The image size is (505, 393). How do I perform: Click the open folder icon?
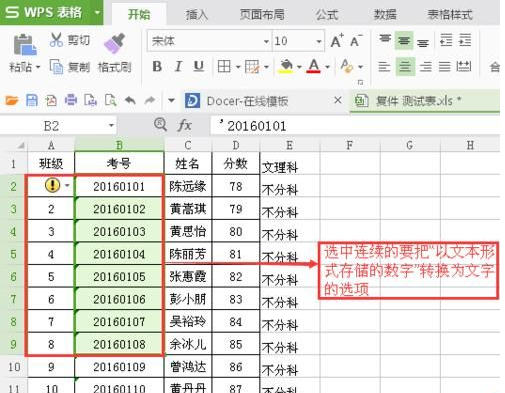pyautogui.click(x=12, y=100)
